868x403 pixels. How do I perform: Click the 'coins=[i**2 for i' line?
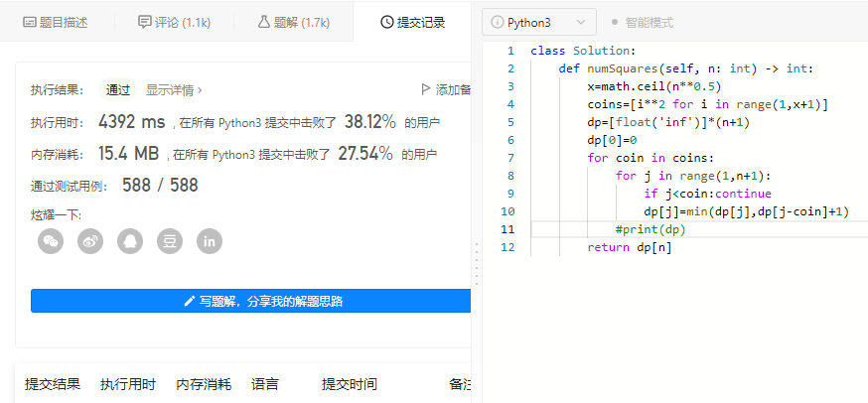coord(707,104)
